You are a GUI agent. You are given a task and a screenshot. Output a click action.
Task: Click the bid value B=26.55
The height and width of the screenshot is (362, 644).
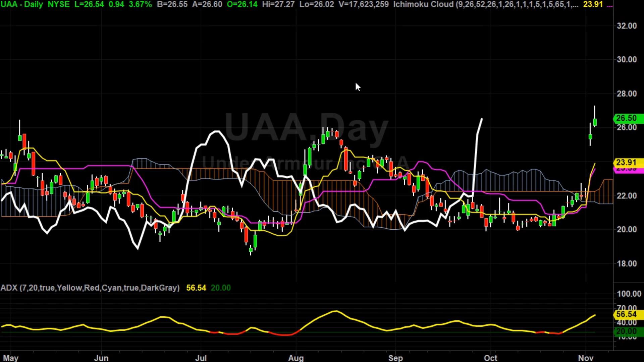point(172,5)
